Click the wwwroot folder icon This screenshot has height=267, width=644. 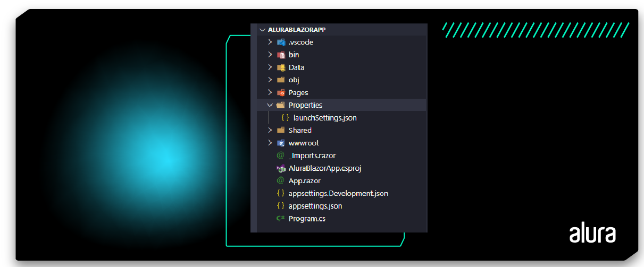[281, 143]
